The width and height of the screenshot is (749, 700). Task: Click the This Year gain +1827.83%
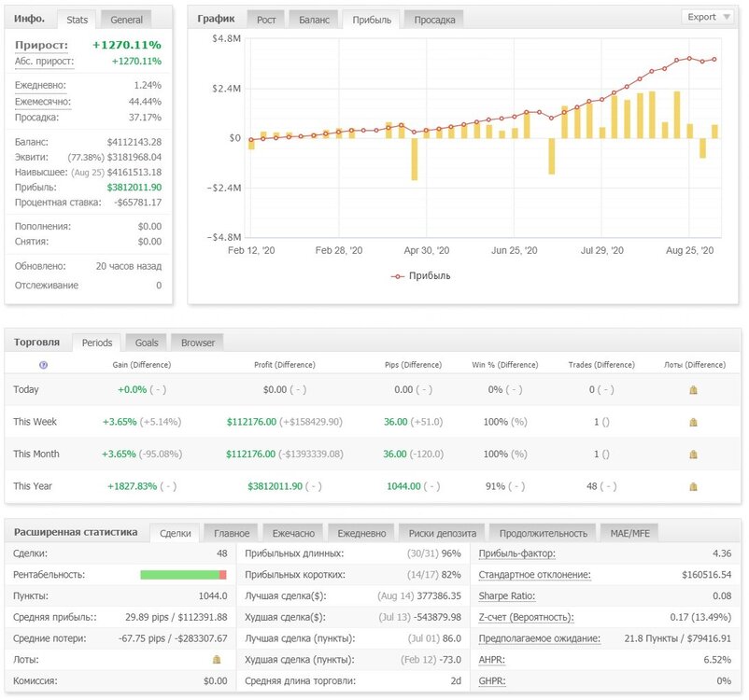click(x=133, y=486)
